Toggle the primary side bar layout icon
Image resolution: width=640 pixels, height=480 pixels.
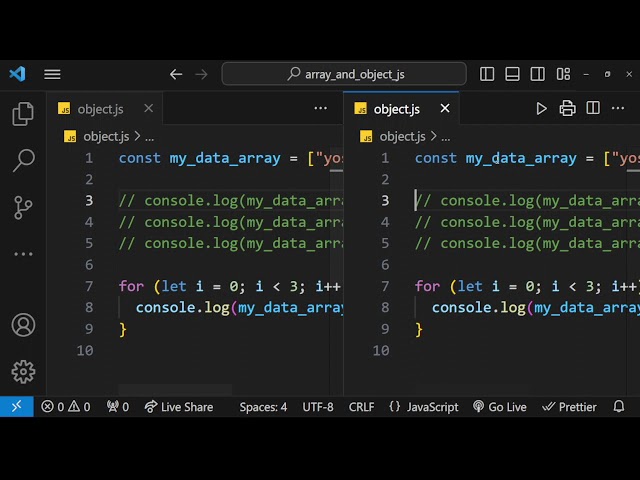click(x=487, y=74)
